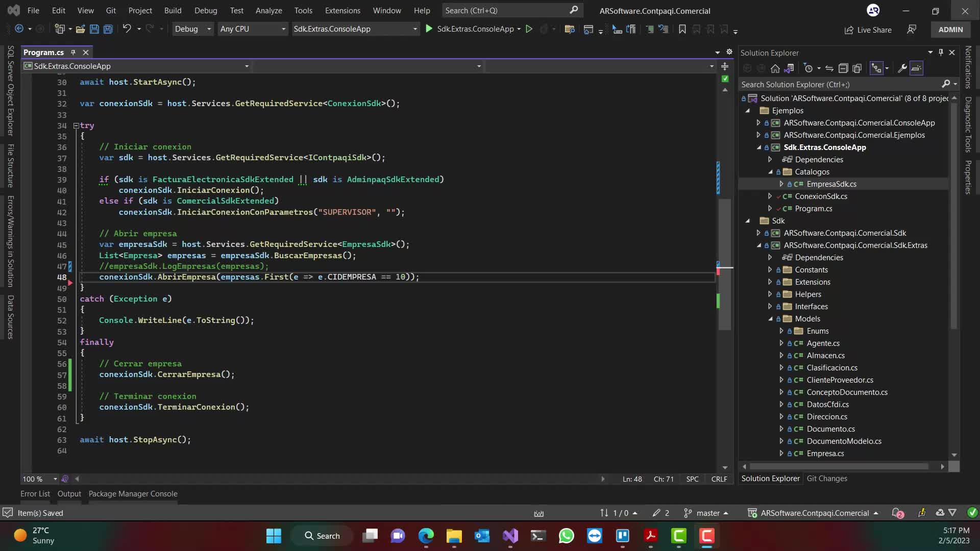Toggle Solution Explorer auto-hide pin

click(x=941, y=53)
